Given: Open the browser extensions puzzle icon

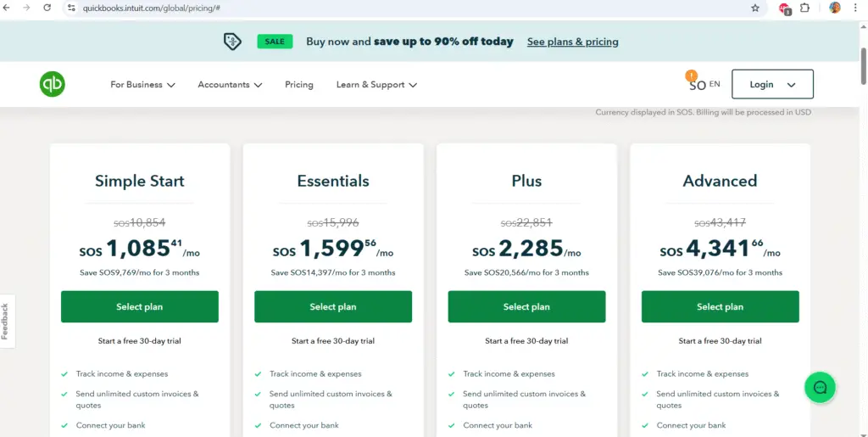Looking at the screenshot, I should tap(805, 8).
